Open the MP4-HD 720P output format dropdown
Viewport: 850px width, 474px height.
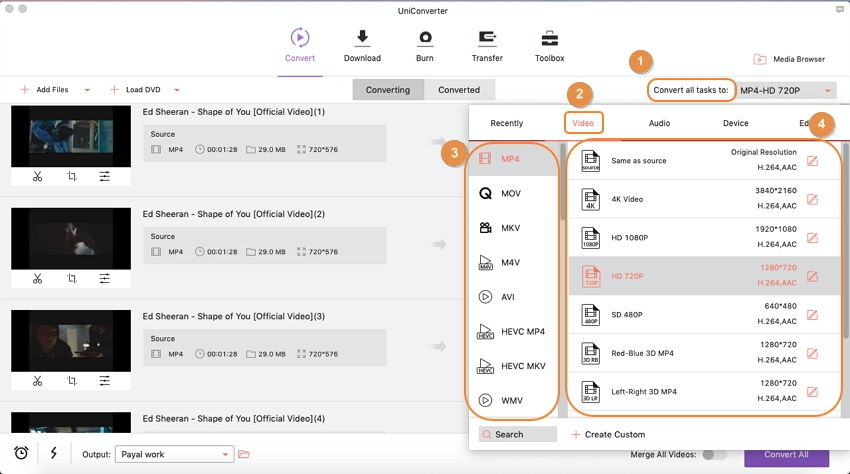tap(785, 91)
